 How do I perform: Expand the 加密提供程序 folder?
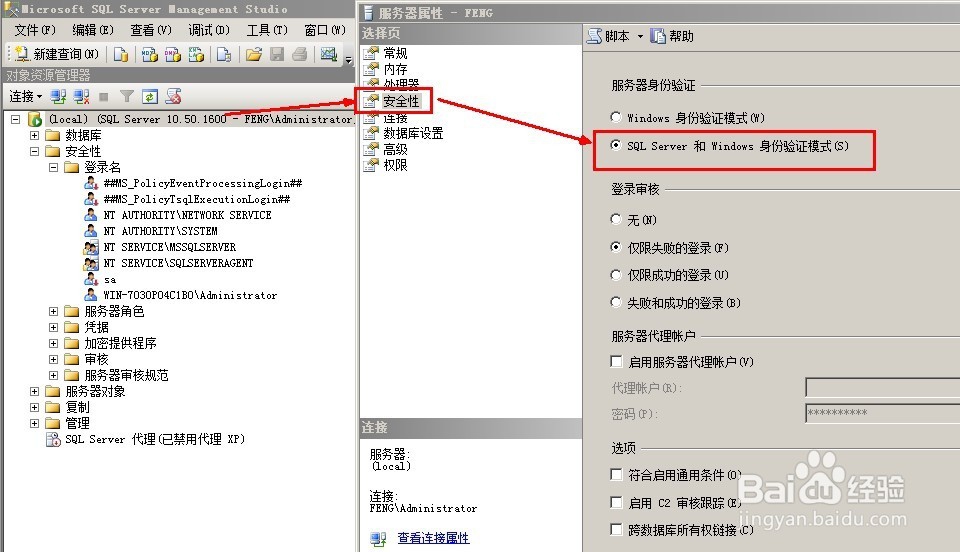(x=53, y=343)
